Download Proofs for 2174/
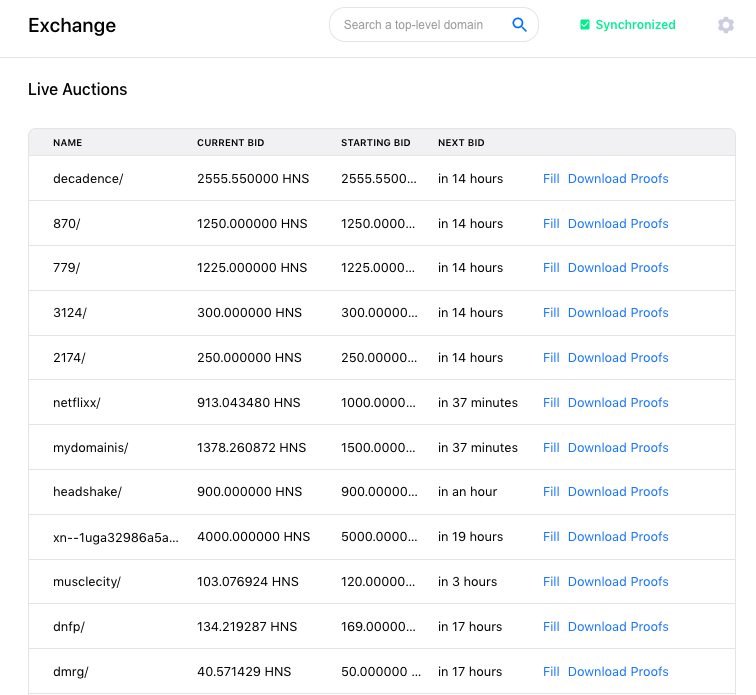Viewport: 756px width, 695px height. [618, 357]
